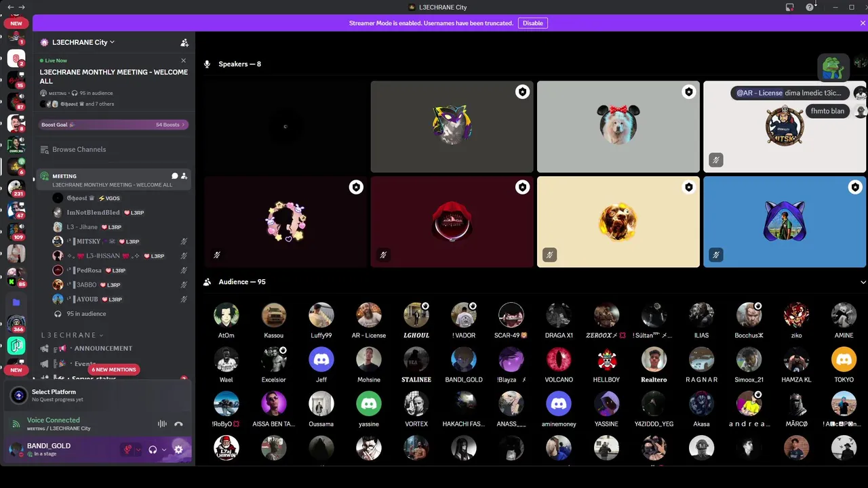Go back using the top-left arrow
The height and width of the screenshot is (488, 868).
[10, 7]
